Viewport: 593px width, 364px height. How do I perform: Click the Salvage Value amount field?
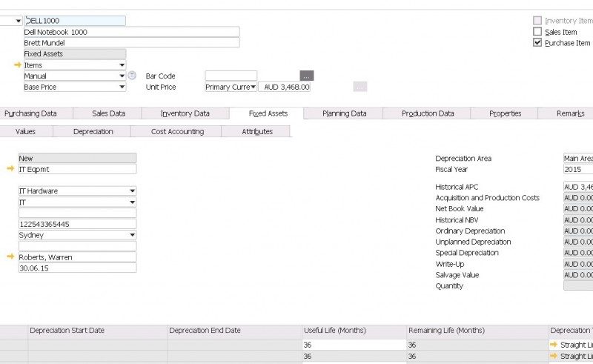pos(578,275)
